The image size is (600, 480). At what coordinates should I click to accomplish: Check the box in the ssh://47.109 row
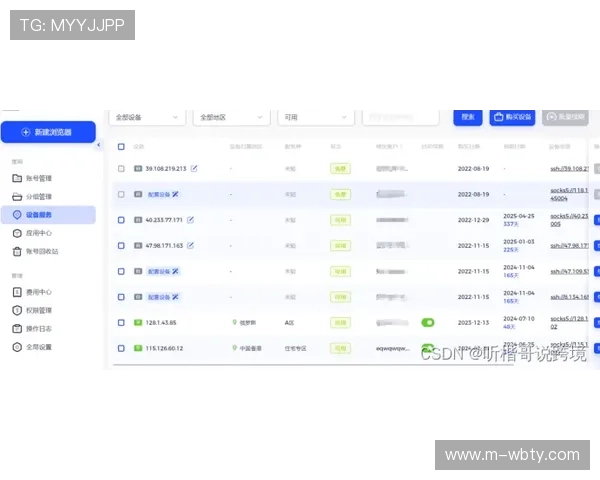tap(121, 271)
